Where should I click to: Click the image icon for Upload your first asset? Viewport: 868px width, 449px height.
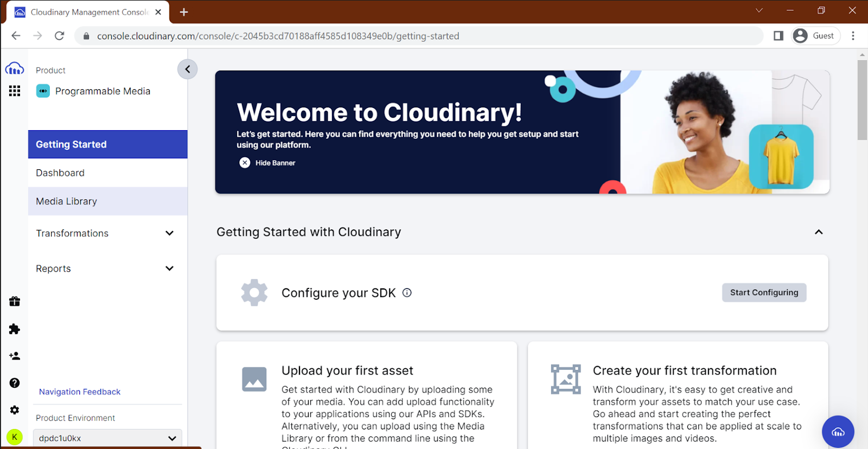coord(254,379)
